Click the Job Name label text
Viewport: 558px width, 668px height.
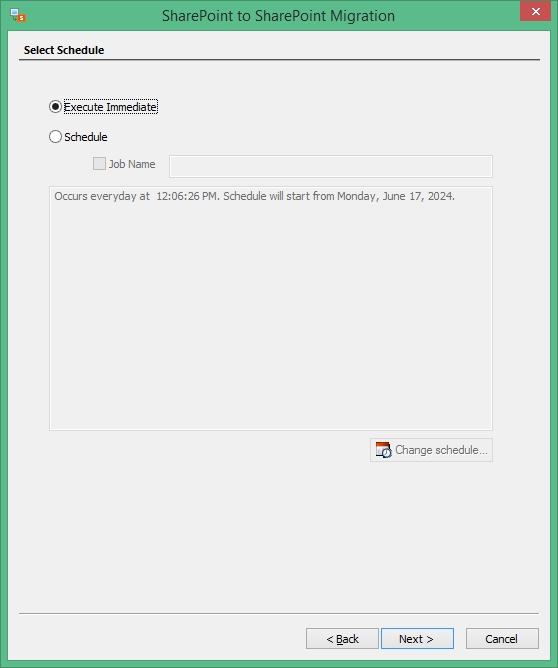tap(132, 164)
